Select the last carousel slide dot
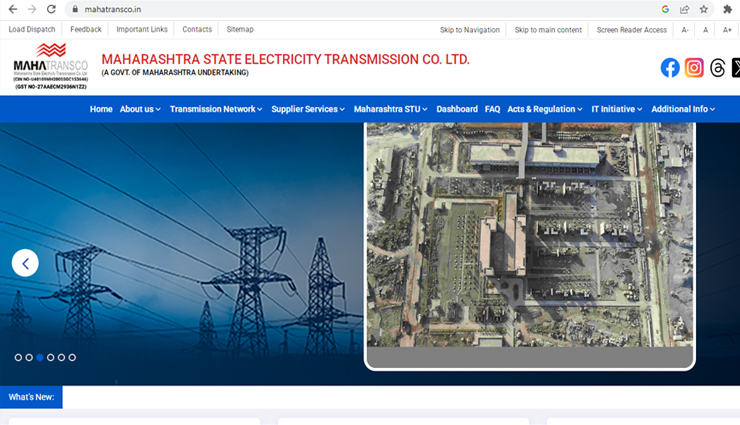740x425 pixels. tap(72, 357)
